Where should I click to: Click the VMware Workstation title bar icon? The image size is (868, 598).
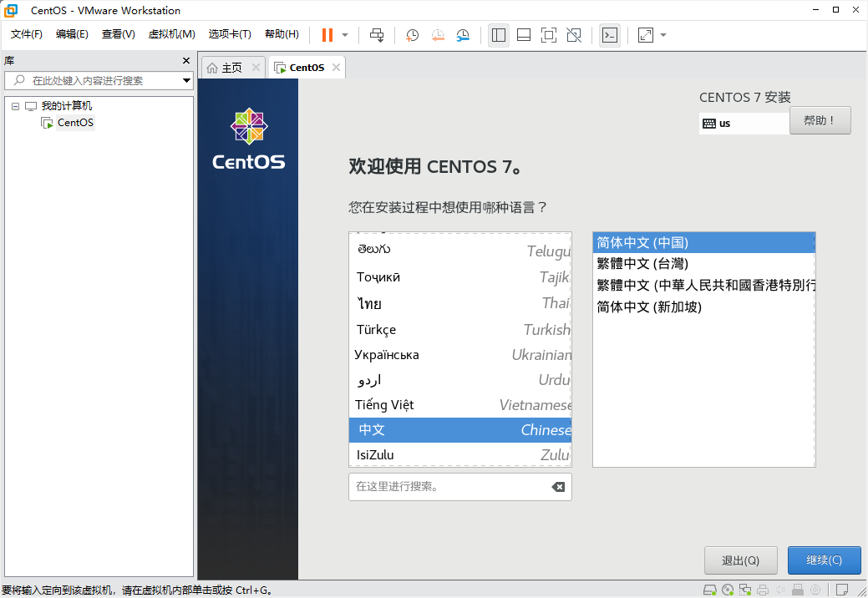tap(11, 10)
